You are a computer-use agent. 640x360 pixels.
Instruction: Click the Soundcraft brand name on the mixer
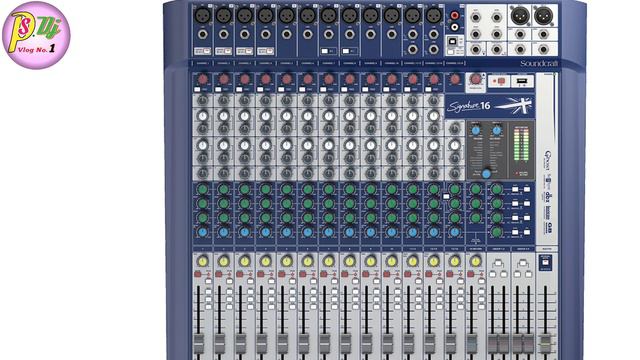[538, 64]
